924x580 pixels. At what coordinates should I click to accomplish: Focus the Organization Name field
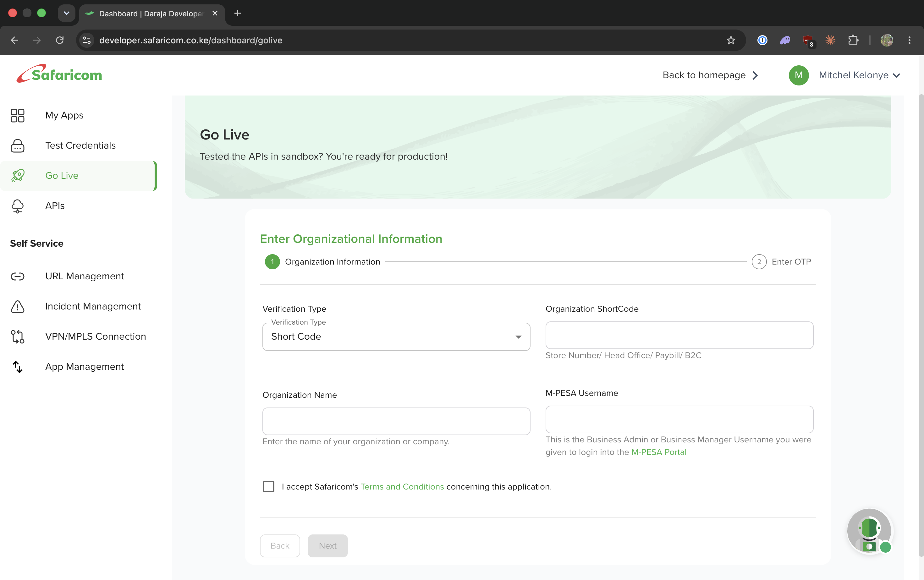tap(396, 421)
